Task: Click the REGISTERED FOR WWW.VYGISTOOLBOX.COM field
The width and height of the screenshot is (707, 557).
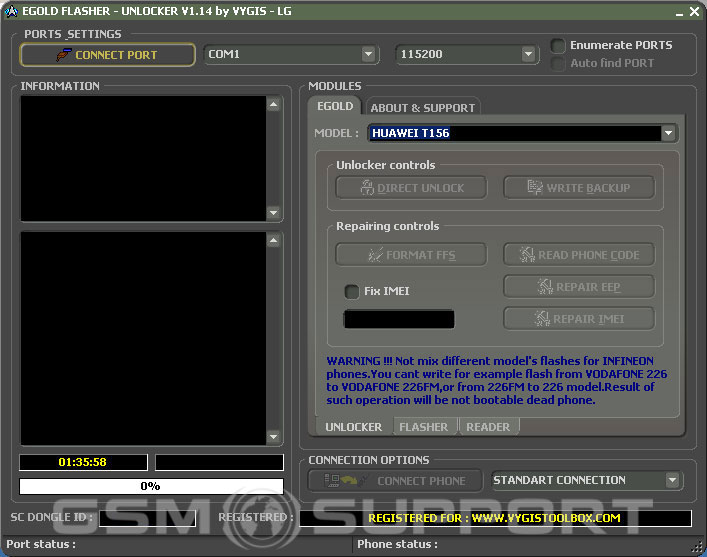Action: [x=495, y=518]
